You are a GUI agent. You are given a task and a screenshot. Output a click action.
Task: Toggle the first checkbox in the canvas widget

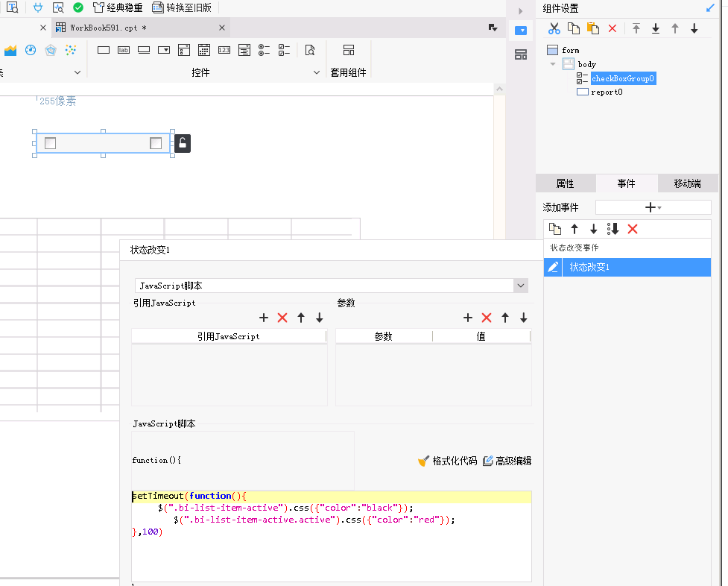(50, 143)
